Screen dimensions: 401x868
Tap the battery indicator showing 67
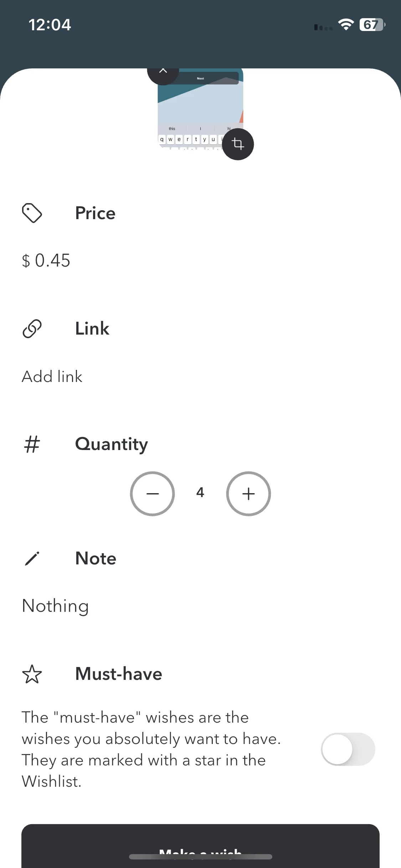point(372,25)
